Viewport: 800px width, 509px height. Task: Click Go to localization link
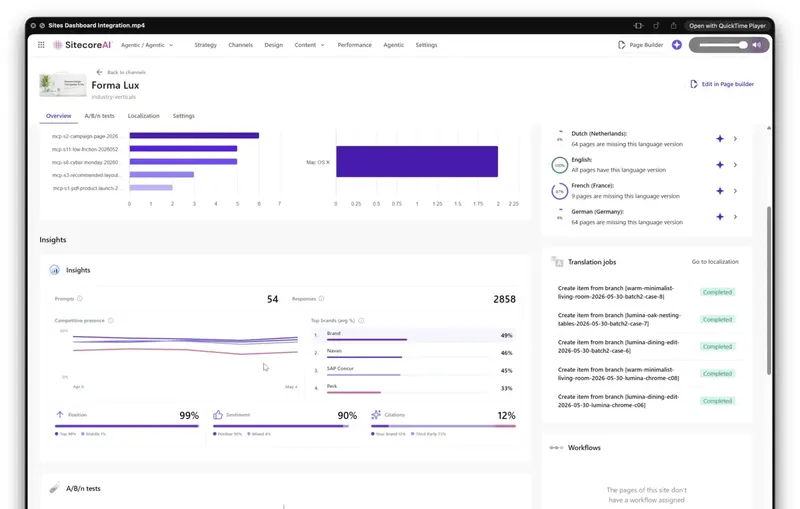tap(715, 262)
